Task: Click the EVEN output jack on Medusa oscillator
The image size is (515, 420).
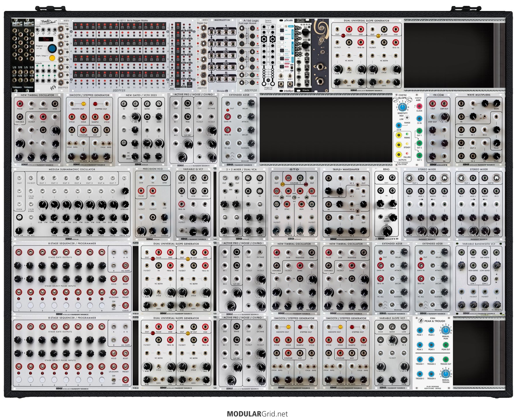Action: (19, 204)
